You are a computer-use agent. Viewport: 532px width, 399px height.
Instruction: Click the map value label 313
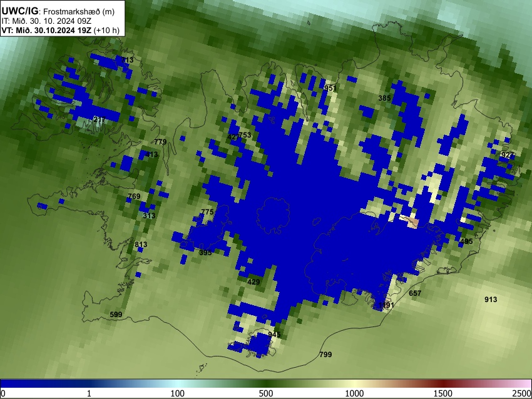[149, 216]
